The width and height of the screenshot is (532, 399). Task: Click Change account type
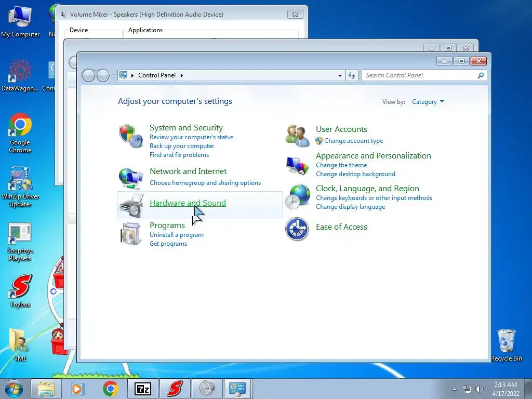(353, 140)
